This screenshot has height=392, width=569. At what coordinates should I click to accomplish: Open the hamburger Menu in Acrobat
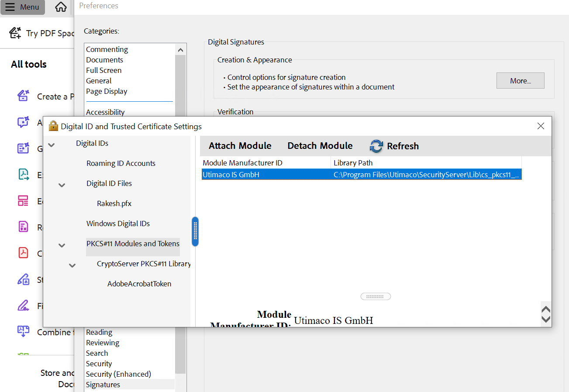pyautogui.click(x=22, y=7)
